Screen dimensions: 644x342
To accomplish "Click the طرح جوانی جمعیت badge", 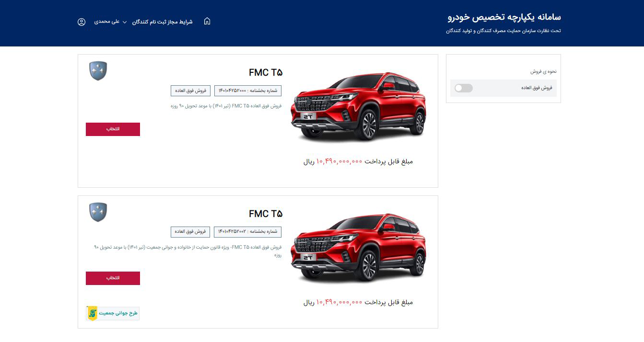I will [113, 313].
